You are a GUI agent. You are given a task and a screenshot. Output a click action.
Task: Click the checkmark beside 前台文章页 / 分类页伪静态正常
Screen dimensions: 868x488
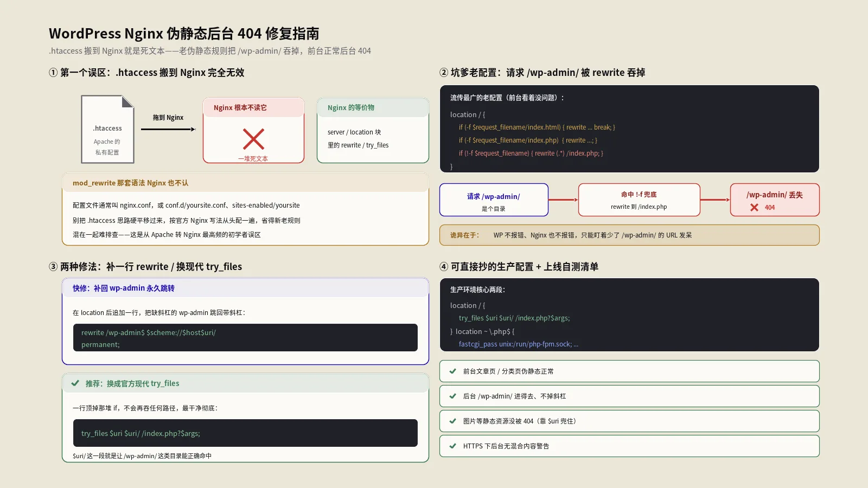click(452, 371)
